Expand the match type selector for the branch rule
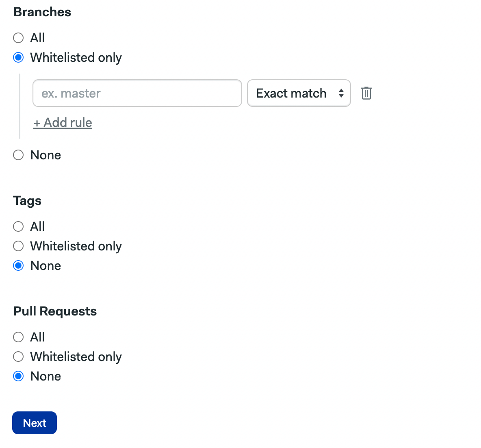The width and height of the screenshot is (481, 448). [299, 93]
